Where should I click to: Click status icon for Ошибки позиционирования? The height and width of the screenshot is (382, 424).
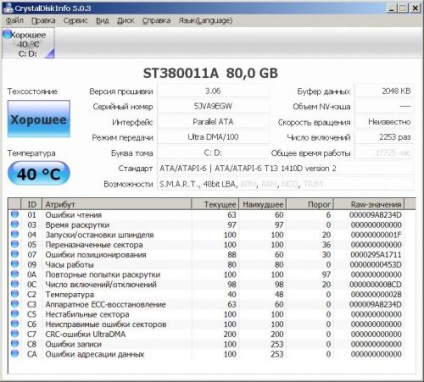coord(15,254)
